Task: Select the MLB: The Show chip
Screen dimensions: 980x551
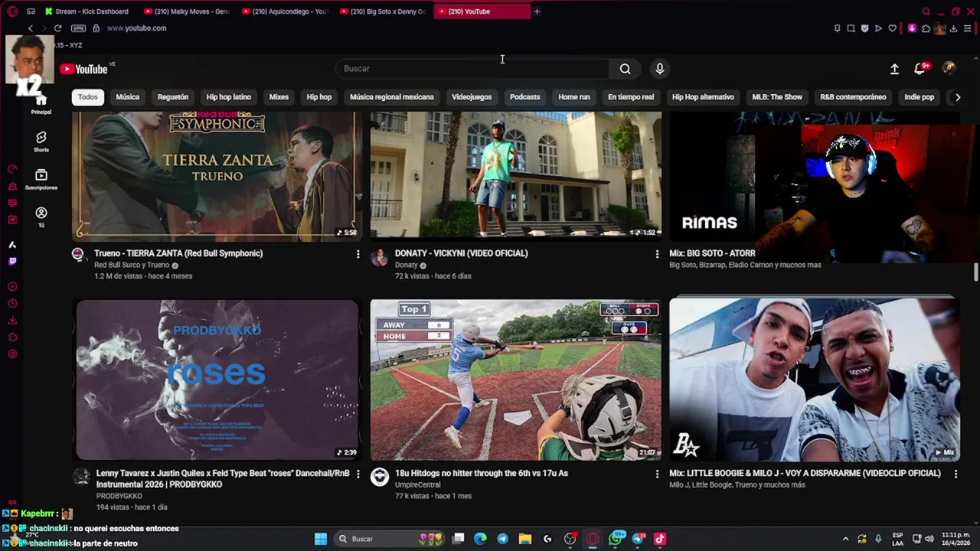Action: 777,97
